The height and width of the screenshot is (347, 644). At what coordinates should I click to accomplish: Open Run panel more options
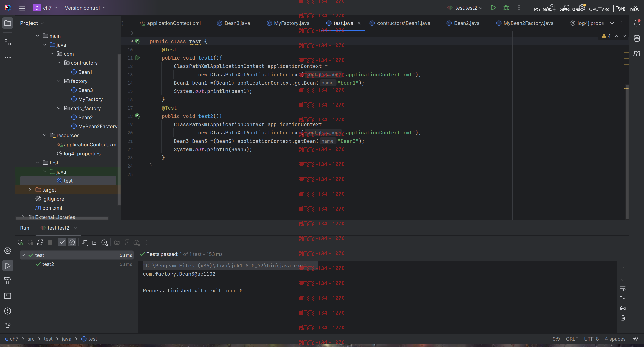point(146,242)
